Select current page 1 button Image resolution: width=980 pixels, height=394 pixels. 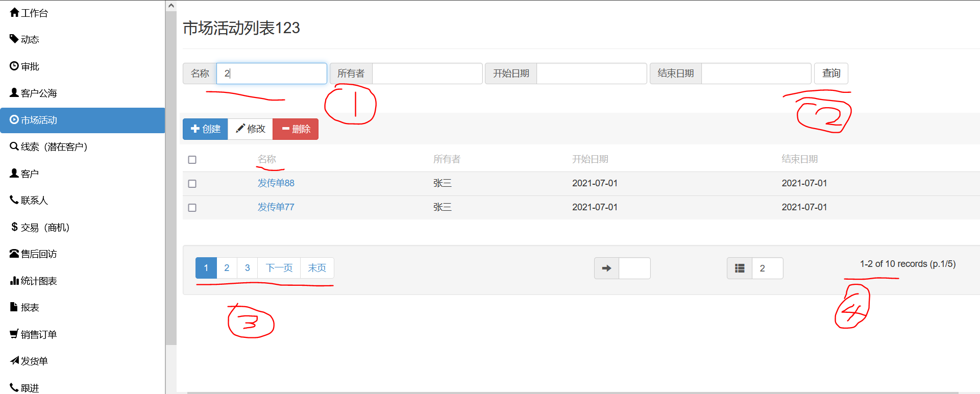pos(206,268)
